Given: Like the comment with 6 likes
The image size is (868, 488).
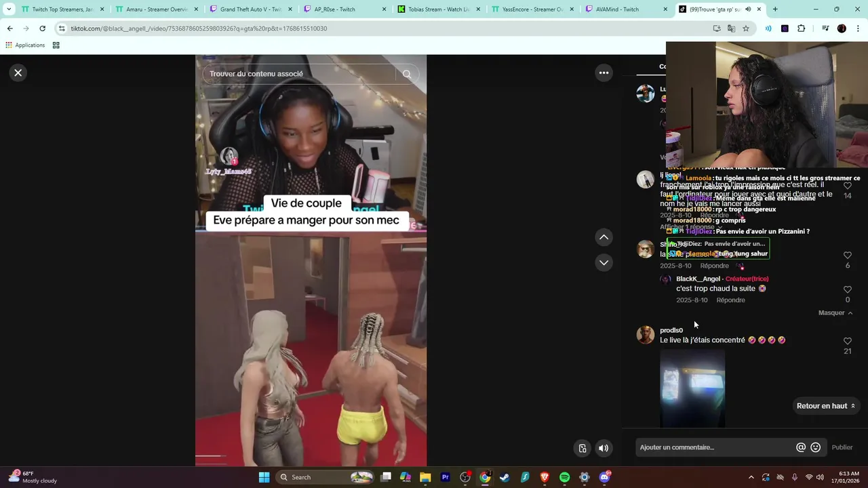Looking at the screenshot, I should click(x=848, y=256).
